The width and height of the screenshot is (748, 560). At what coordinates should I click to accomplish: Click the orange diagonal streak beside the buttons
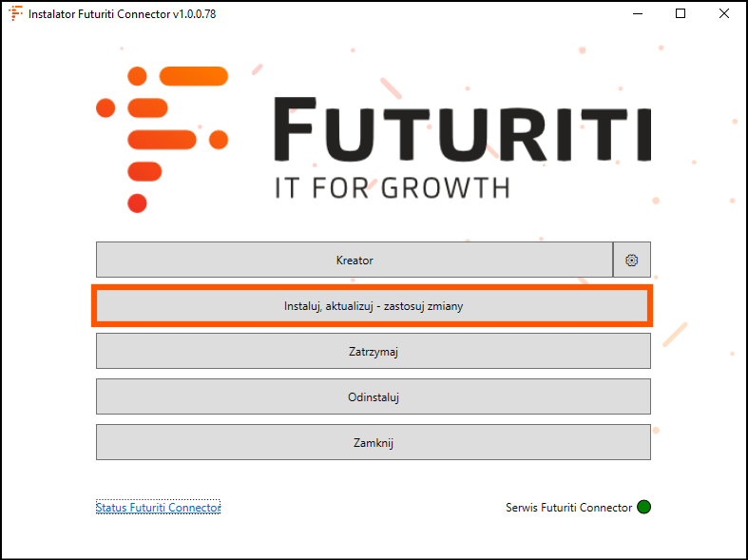(675, 333)
